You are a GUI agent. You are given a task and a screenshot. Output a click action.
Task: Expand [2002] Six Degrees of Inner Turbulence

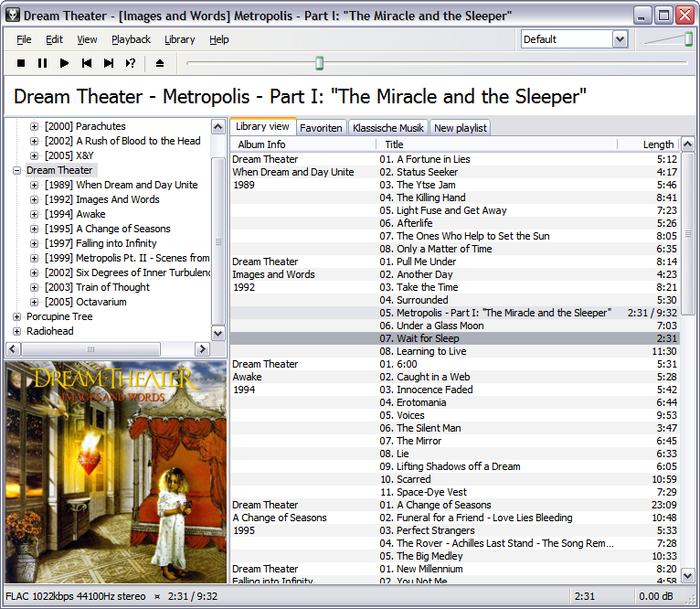coord(34,272)
